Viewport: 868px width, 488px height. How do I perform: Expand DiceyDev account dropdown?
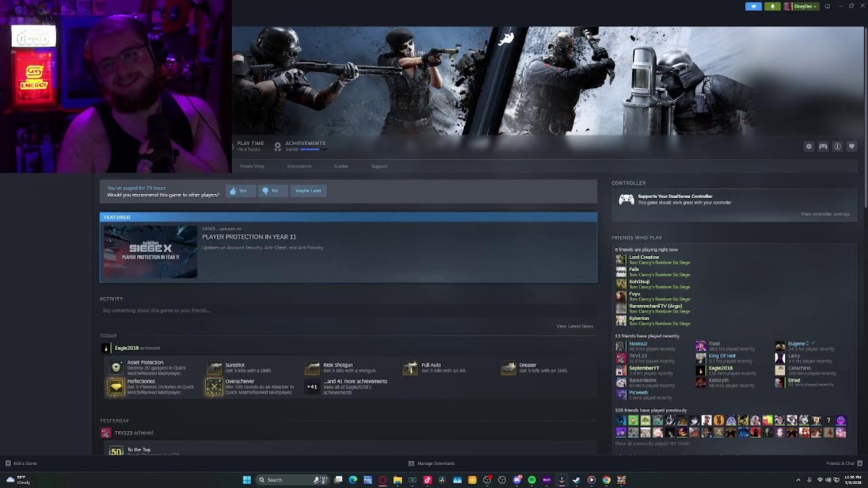click(x=802, y=6)
